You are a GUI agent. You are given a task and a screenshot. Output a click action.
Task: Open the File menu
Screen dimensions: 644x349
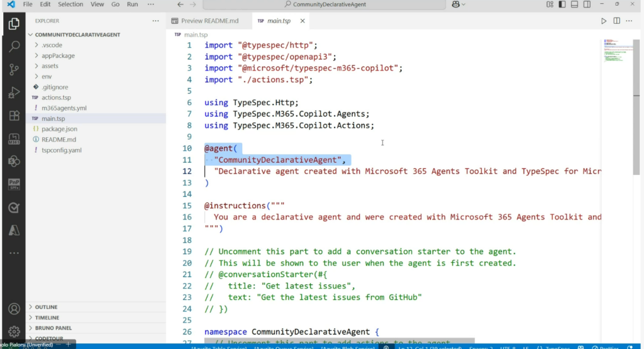click(x=28, y=4)
